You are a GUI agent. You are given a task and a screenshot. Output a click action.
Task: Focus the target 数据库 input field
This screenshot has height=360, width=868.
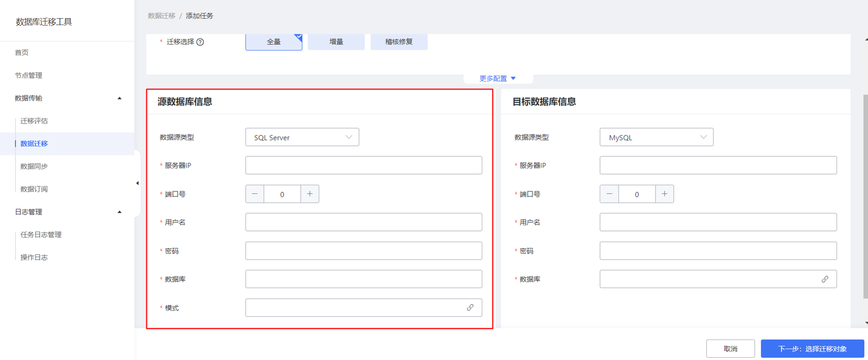point(718,279)
